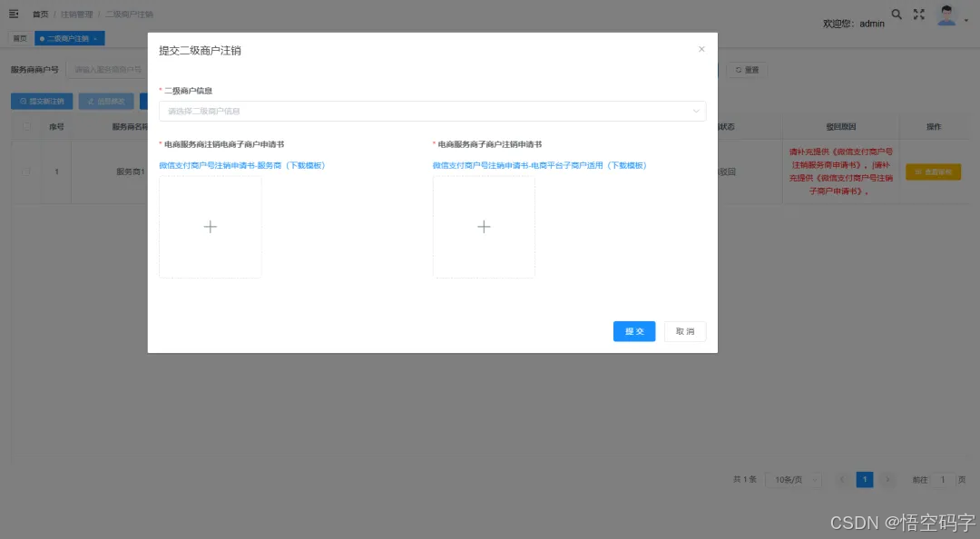This screenshot has width=980, height=539.
Task: Click the plus upload box under 电商服务商注销电商子商户申请书
Action: (210, 226)
